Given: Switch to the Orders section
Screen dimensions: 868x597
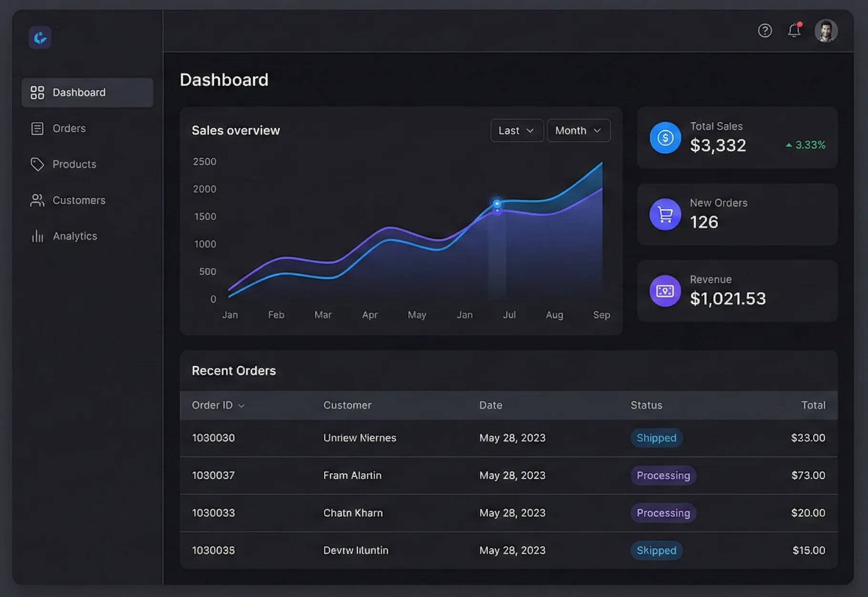Looking at the screenshot, I should tap(69, 128).
